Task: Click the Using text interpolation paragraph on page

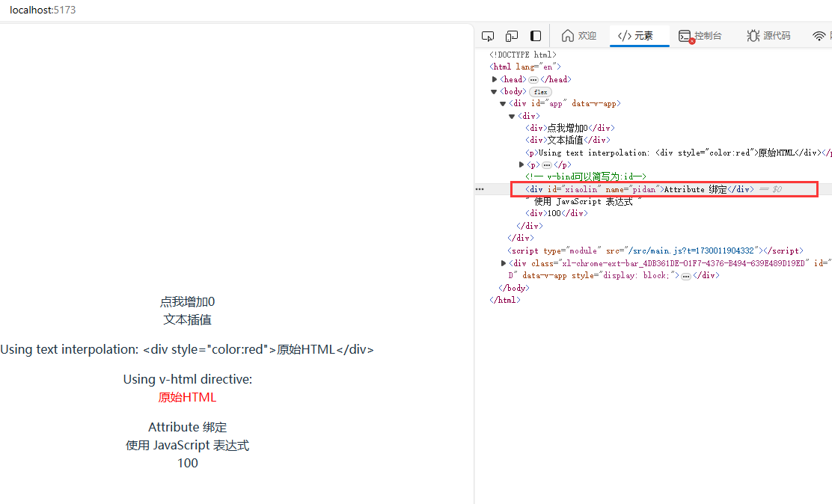Action: click(187, 350)
